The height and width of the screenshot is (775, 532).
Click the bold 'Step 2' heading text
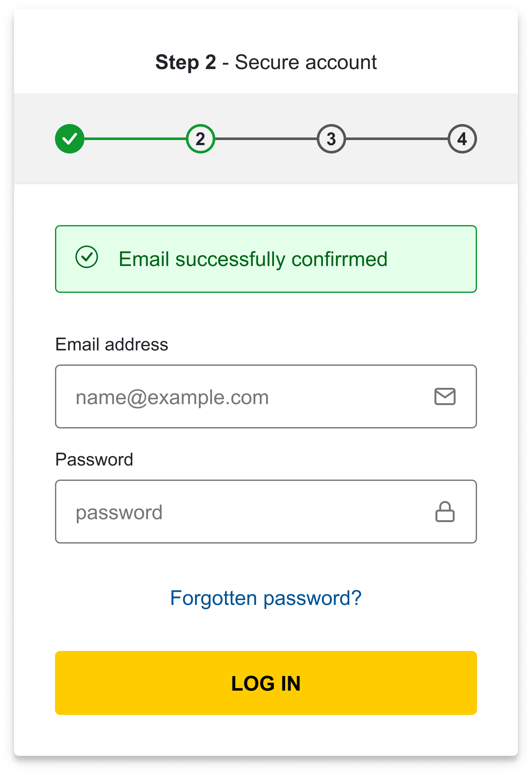(186, 62)
